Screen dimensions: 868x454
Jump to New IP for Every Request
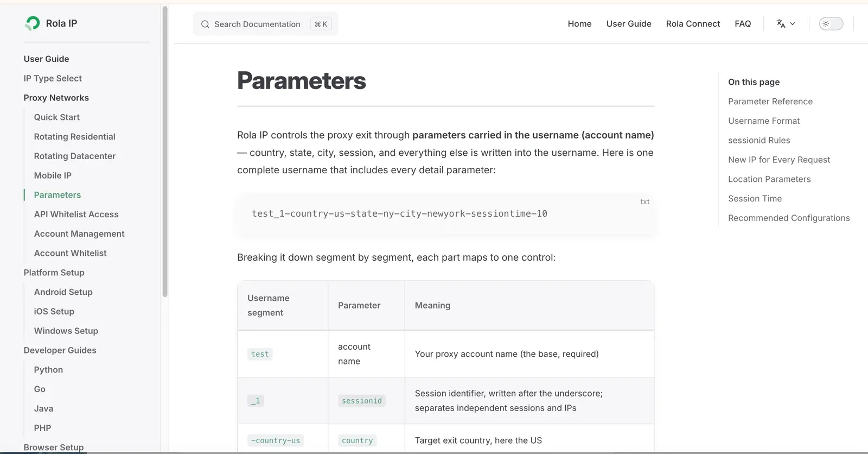pos(779,160)
